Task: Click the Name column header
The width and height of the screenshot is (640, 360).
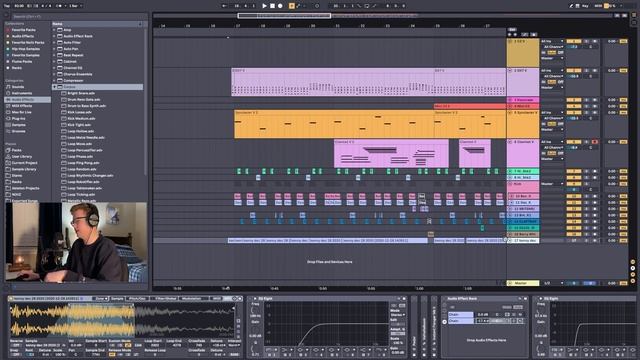Action: 96,24
